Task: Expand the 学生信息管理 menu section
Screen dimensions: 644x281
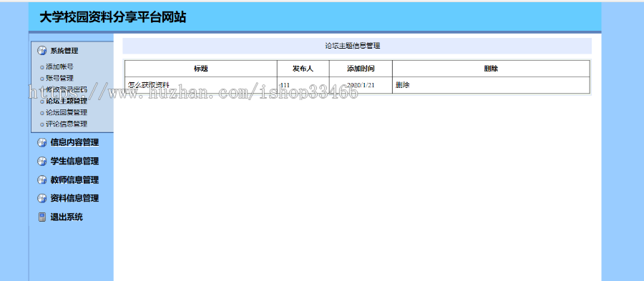Action: [x=74, y=161]
